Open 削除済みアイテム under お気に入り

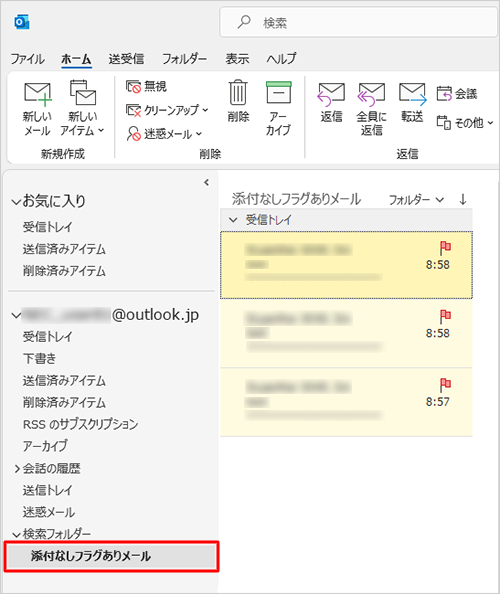pos(64,271)
